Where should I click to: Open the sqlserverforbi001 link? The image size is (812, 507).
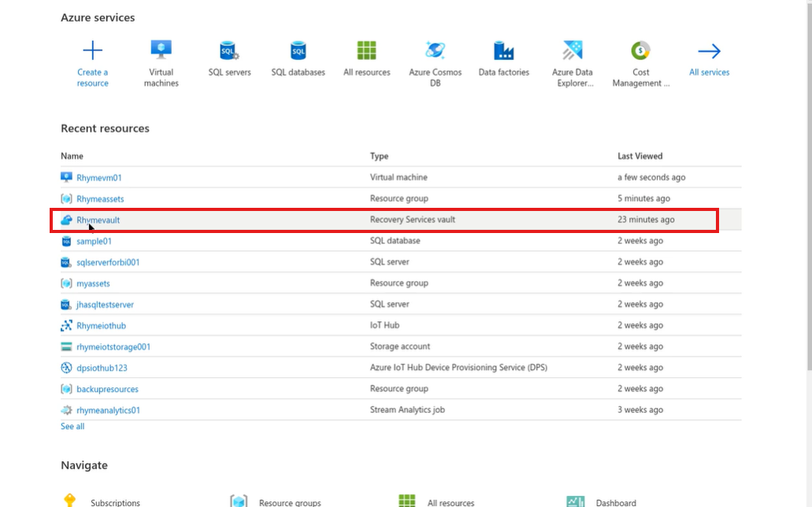[x=108, y=263]
